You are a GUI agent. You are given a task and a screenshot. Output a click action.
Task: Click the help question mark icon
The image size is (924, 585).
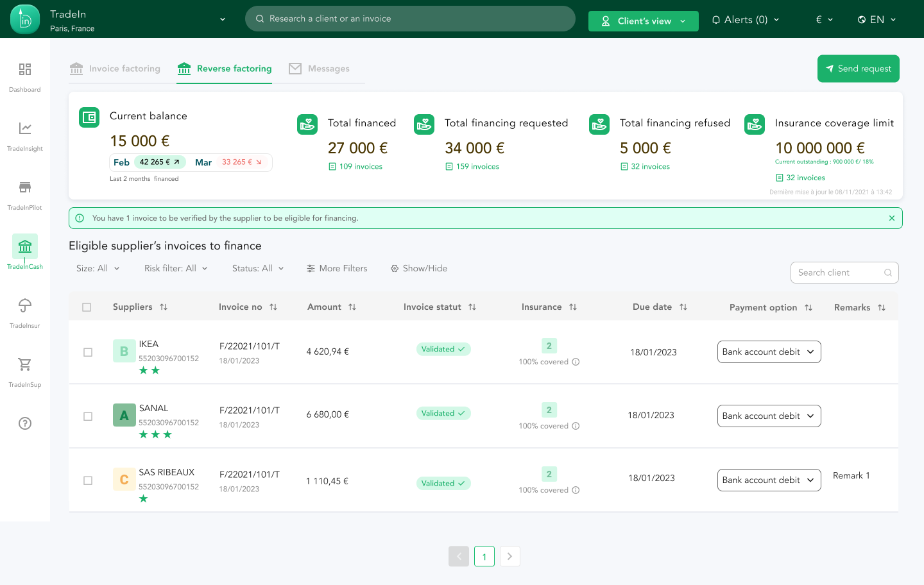[25, 423]
